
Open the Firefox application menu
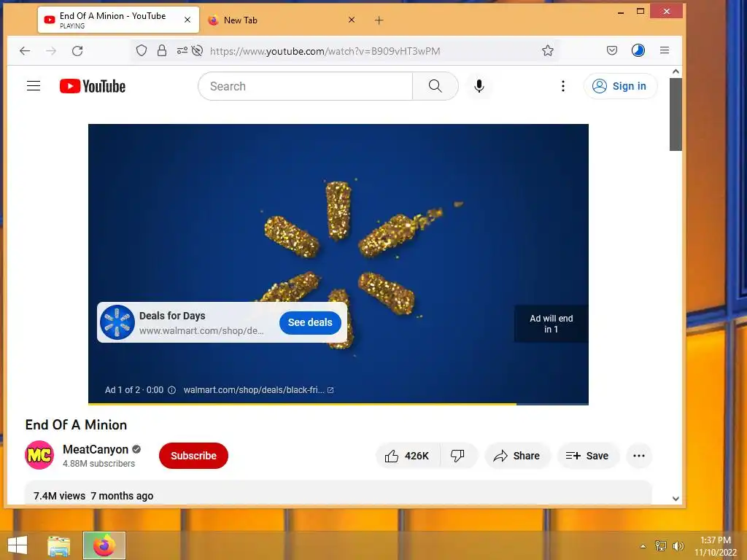(x=665, y=50)
